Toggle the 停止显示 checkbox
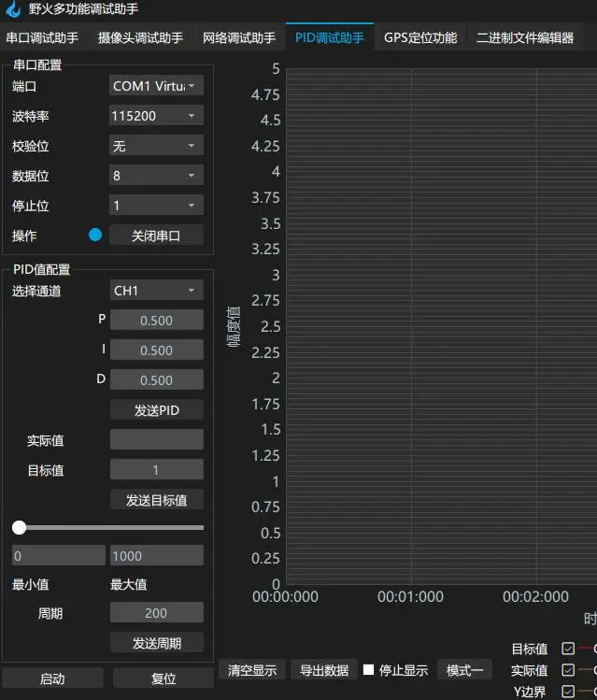 tap(369, 670)
